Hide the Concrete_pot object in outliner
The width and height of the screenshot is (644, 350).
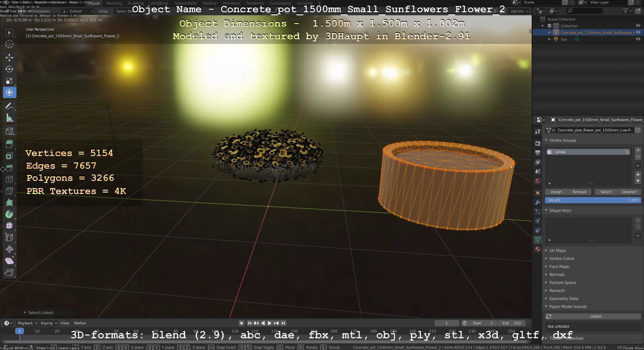[638, 32]
